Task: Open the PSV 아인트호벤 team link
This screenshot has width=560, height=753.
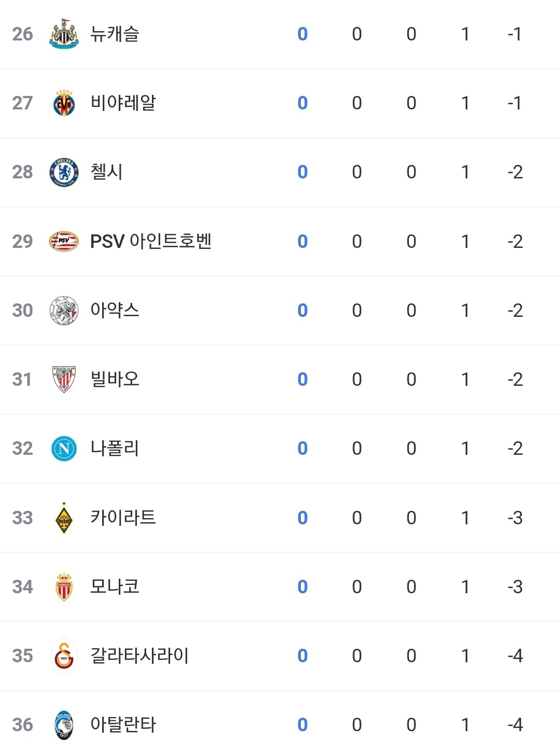Action: pyautogui.click(x=150, y=241)
